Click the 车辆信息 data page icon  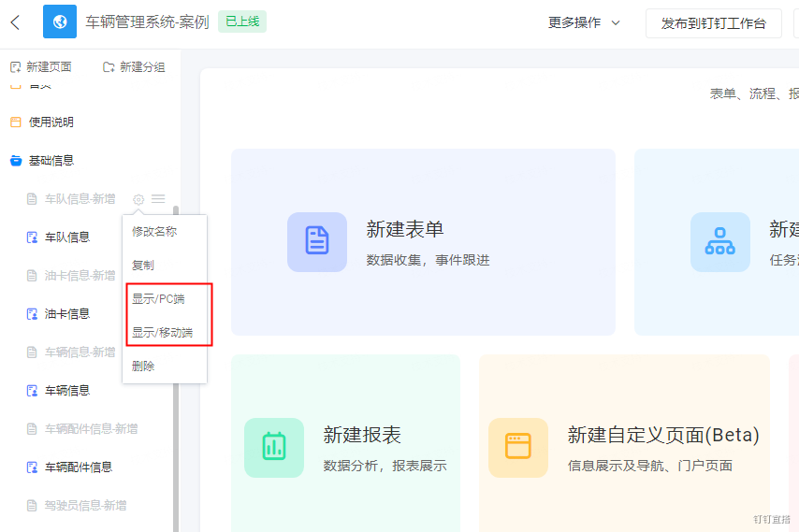point(32,391)
